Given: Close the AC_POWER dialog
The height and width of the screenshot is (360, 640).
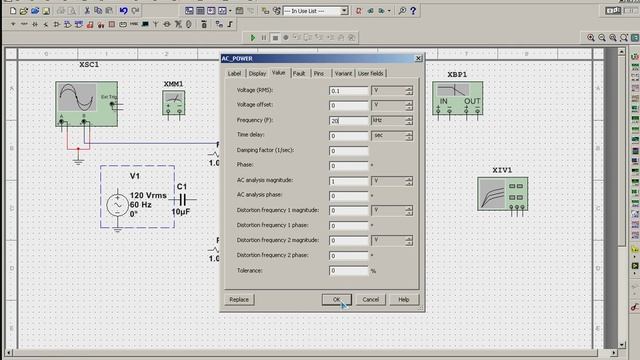Looking at the screenshot, I should point(418,58).
